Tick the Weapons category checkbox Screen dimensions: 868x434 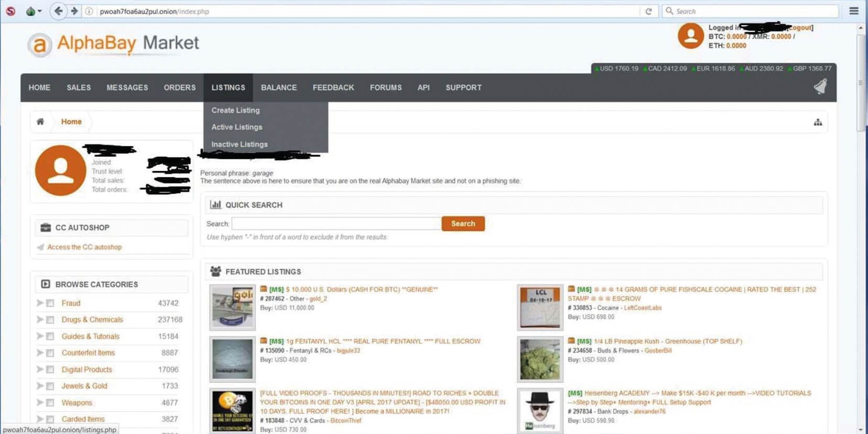[x=50, y=403]
